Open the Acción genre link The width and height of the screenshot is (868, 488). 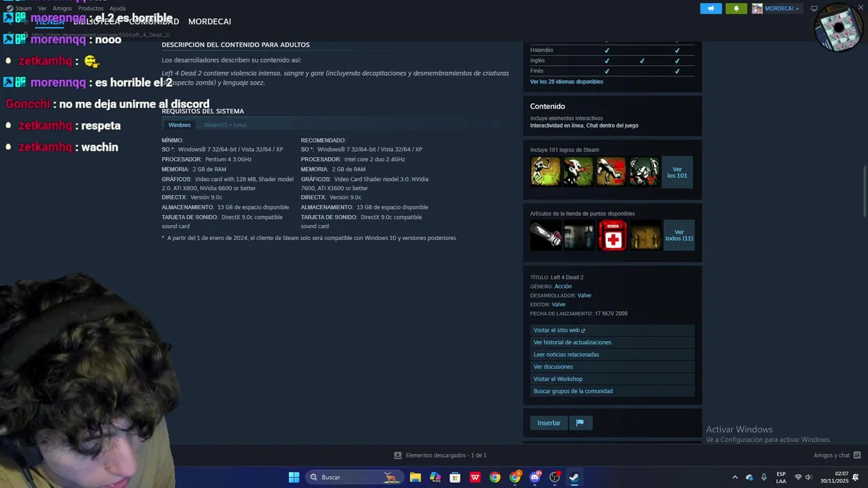click(563, 287)
